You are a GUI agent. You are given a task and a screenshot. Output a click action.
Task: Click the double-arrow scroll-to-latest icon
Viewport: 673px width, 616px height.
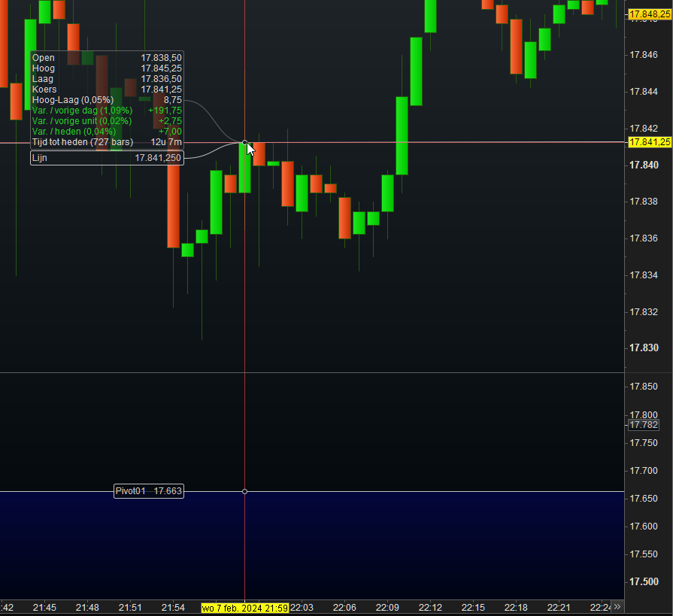(x=617, y=606)
